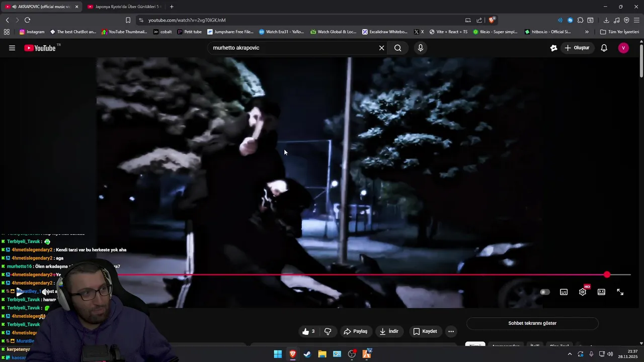The height and width of the screenshot is (362, 644).
Task: Go back to the previous page
Action: point(7,20)
